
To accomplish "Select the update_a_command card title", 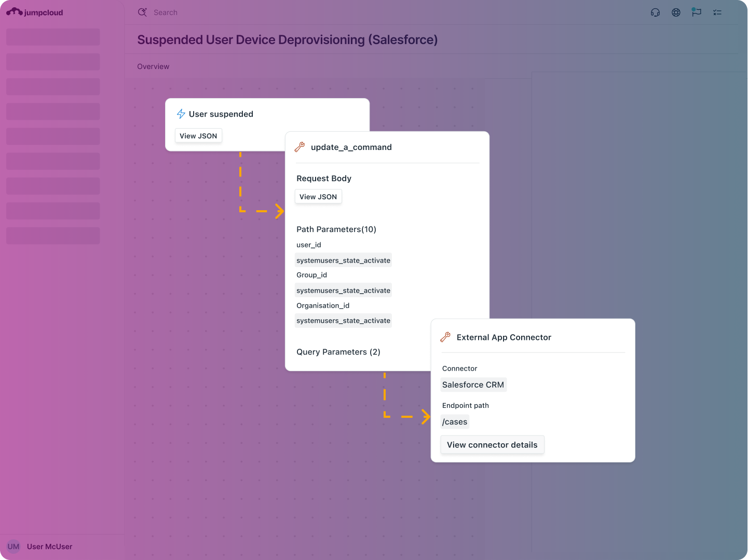I will point(351,147).
